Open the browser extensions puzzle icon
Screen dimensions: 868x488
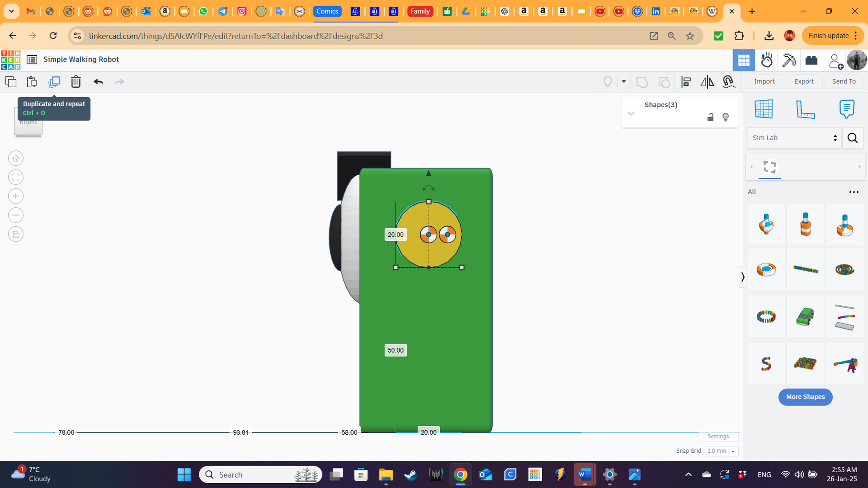739,36
